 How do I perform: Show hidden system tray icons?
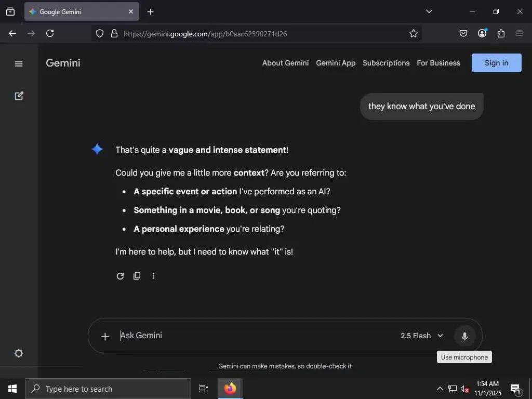coord(440,389)
